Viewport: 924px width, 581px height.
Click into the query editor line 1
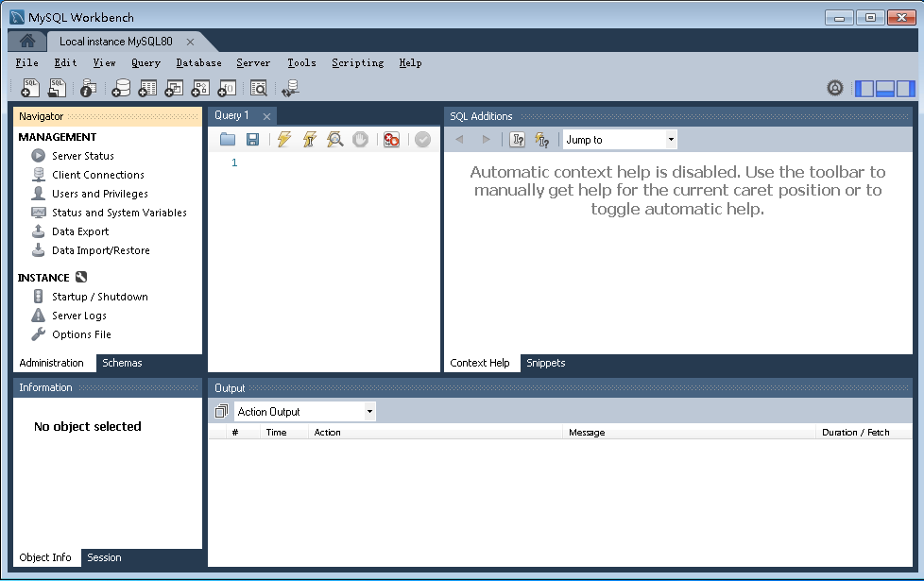click(339, 162)
